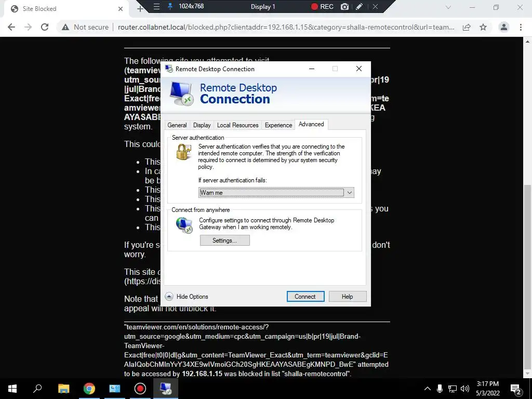Open the Windows Start menu
Screen dimensions: 532x399
point(12,389)
